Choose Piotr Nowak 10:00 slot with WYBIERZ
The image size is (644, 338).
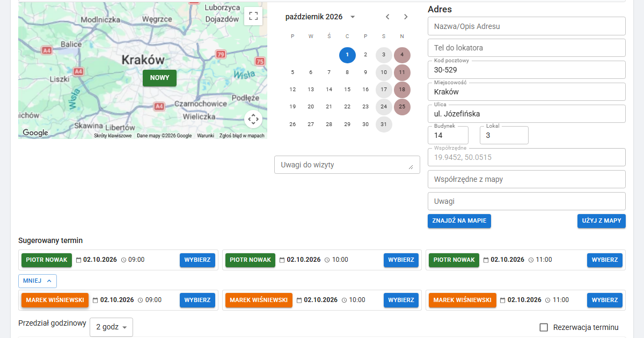pyautogui.click(x=401, y=260)
